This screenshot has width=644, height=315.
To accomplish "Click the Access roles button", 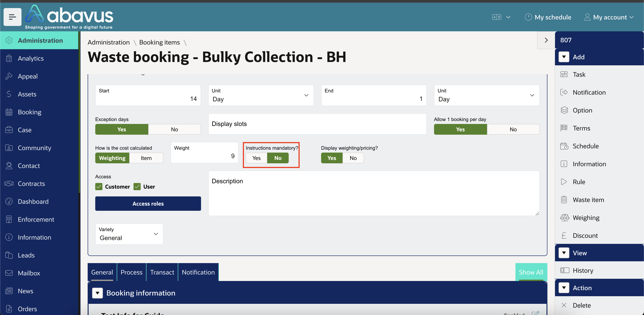I will point(148,203).
